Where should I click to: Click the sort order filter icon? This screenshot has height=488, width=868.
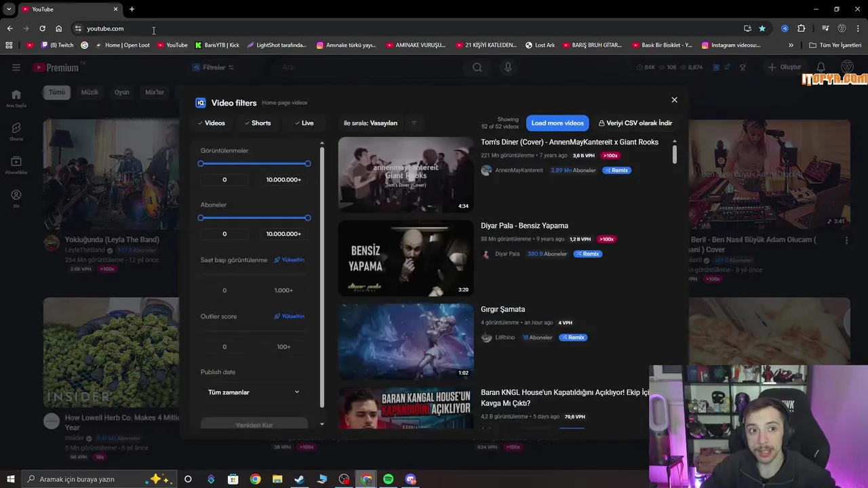[x=414, y=123]
